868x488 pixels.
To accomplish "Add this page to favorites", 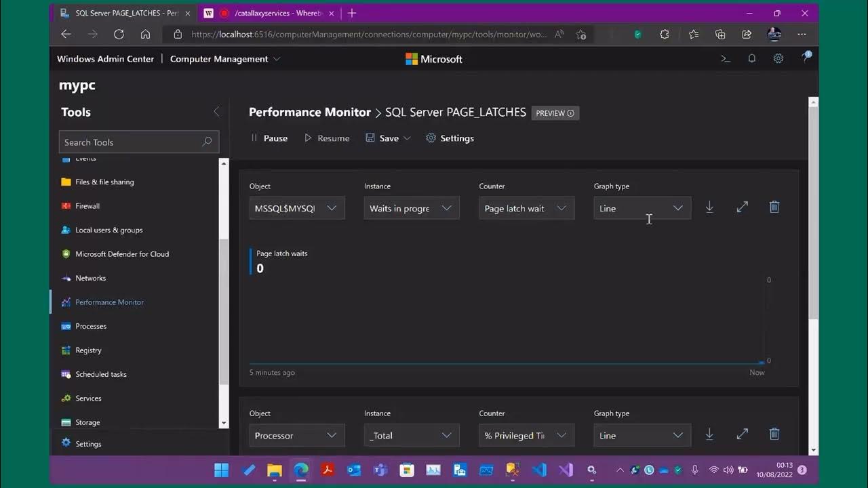I will coord(581,34).
